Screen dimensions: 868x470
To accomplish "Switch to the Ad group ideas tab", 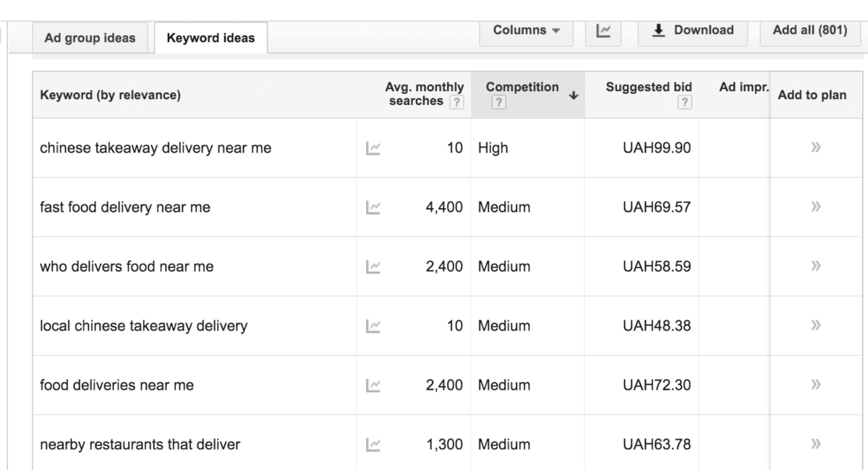I will [x=90, y=38].
